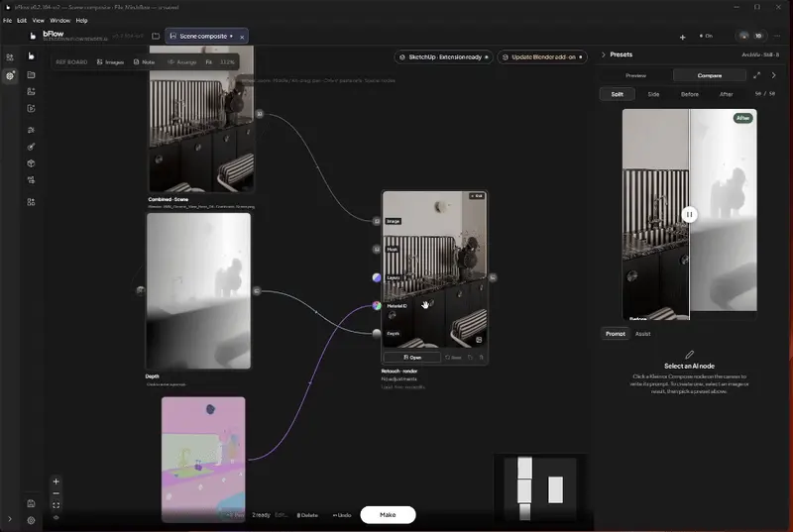The width and height of the screenshot is (793, 532).
Task: Open the View menu
Action: (x=39, y=21)
